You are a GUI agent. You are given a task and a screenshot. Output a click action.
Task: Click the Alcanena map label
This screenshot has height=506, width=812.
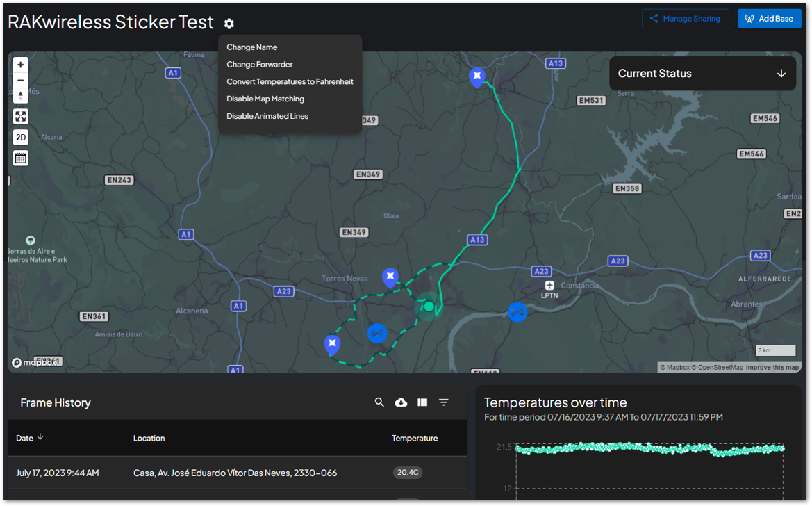(192, 311)
